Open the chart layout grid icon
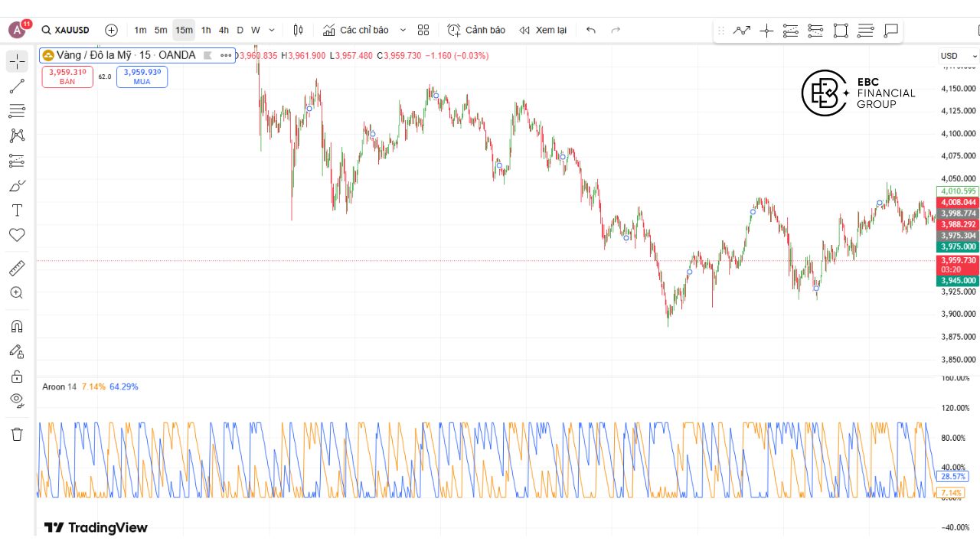 click(423, 30)
